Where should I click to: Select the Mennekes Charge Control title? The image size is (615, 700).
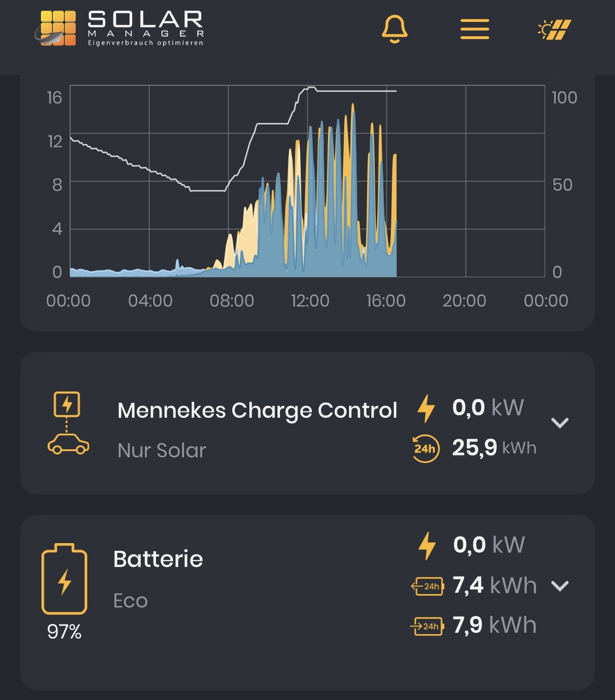click(257, 410)
